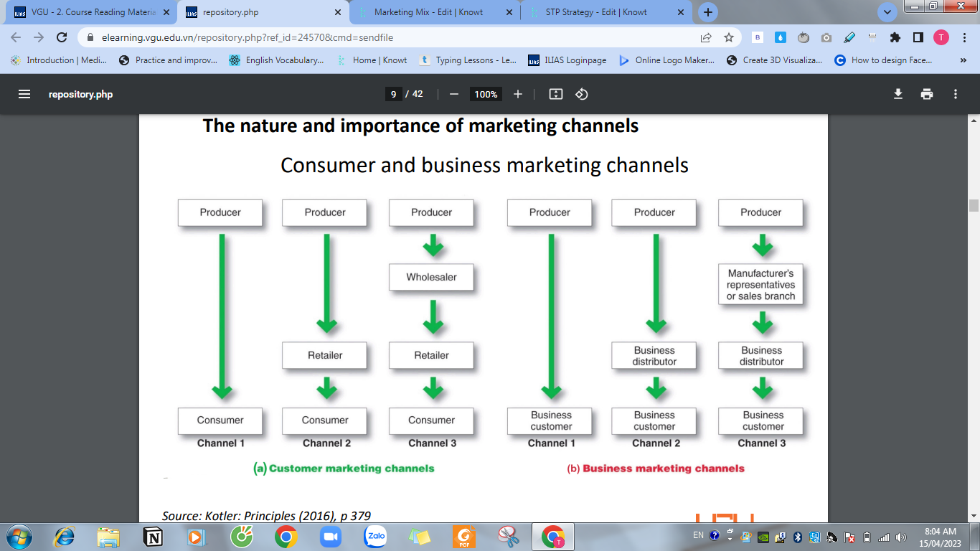Viewport: 980px width, 551px height.
Task: Open the ILIAS Loginpage bookmark
Action: (x=567, y=60)
